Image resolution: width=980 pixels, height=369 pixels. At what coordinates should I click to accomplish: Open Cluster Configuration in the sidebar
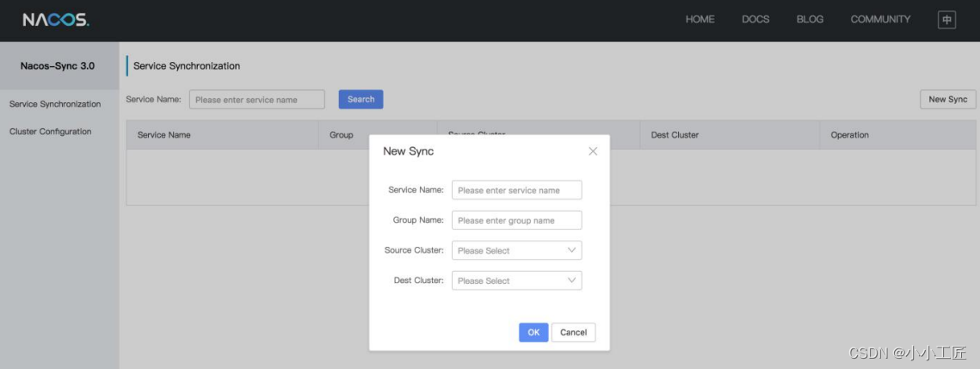click(x=50, y=132)
